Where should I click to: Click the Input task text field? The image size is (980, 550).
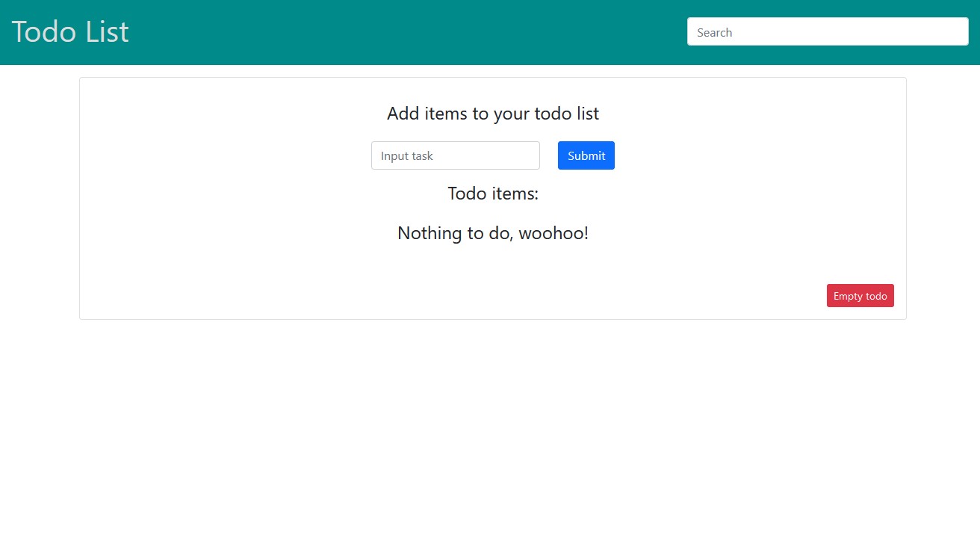(x=455, y=155)
